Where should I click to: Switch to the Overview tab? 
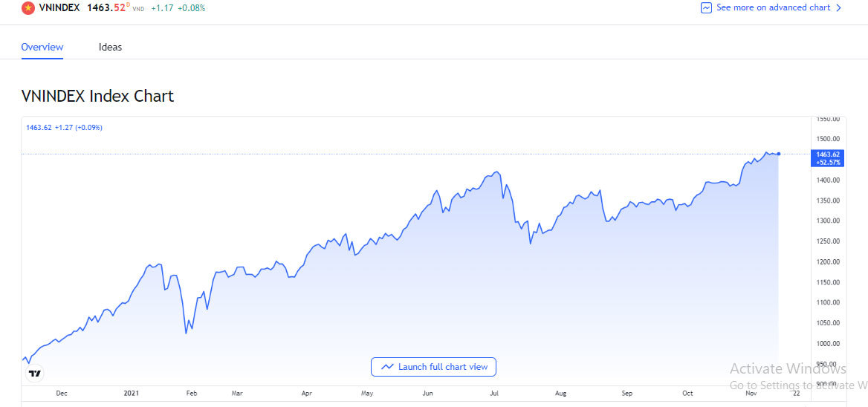tap(42, 47)
